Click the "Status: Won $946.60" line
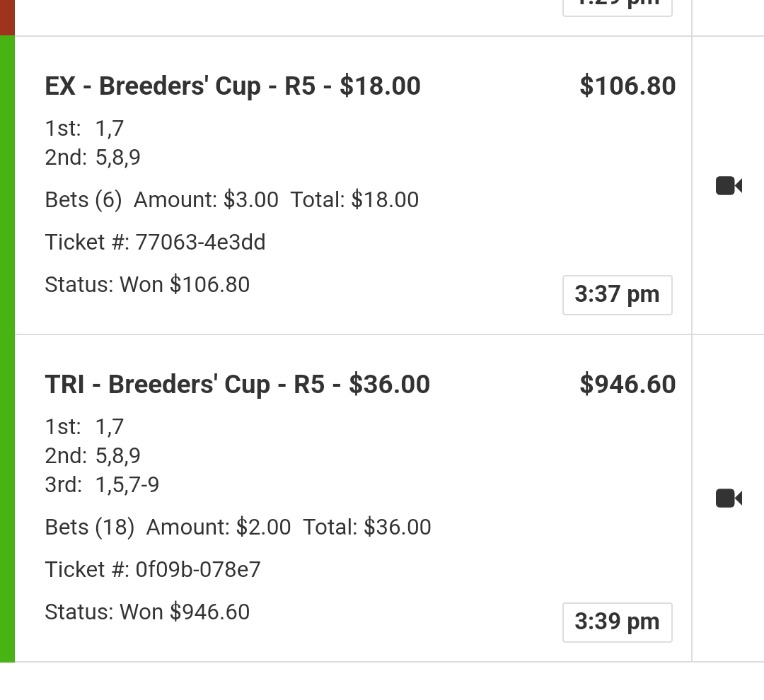Viewport: 764px width, 700px height. [x=147, y=612]
